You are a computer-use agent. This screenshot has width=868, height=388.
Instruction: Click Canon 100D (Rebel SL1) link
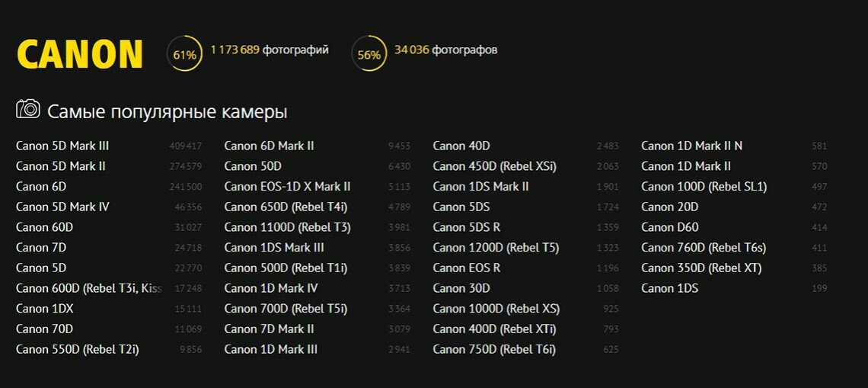coord(704,187)
